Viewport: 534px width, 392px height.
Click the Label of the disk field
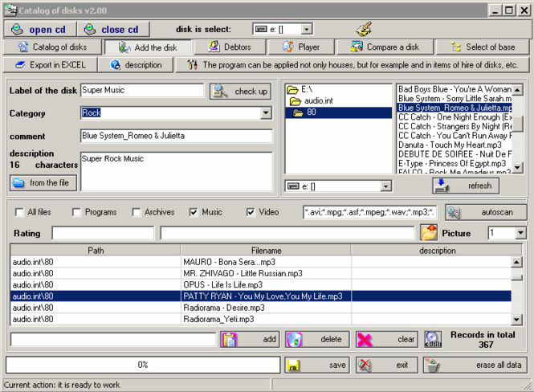tap(142, 90)
